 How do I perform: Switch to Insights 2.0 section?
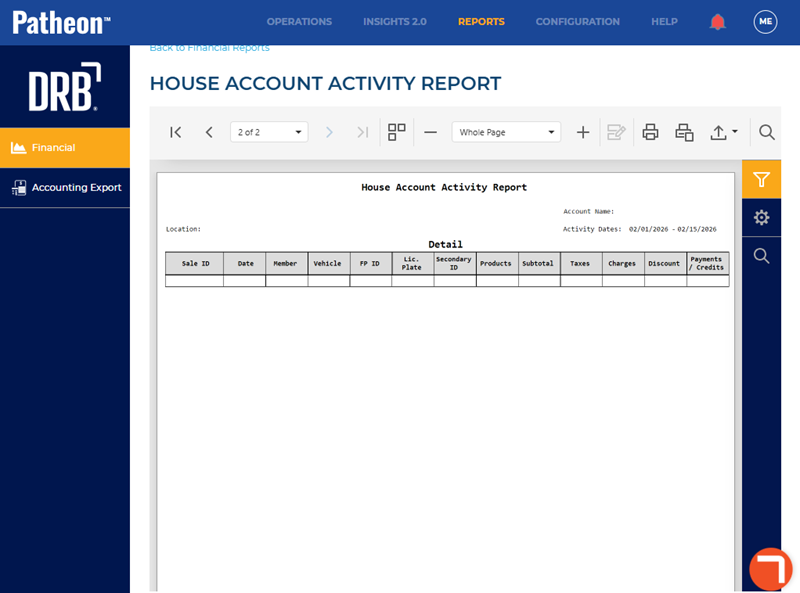tap(394, 22)
